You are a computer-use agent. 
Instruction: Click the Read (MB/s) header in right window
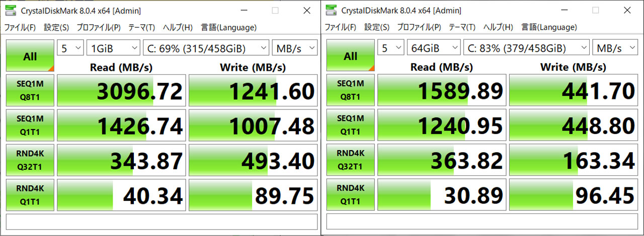pyautogui.click(x=442, y=67)
